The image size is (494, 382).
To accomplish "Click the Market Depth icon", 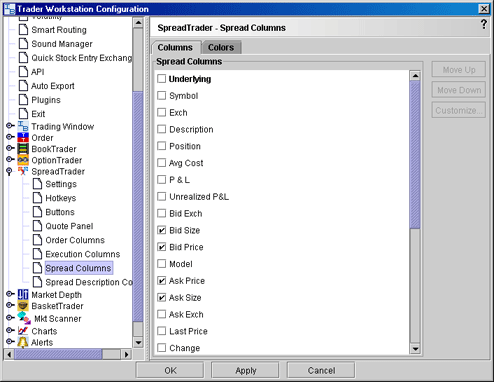I will point(23,295).
